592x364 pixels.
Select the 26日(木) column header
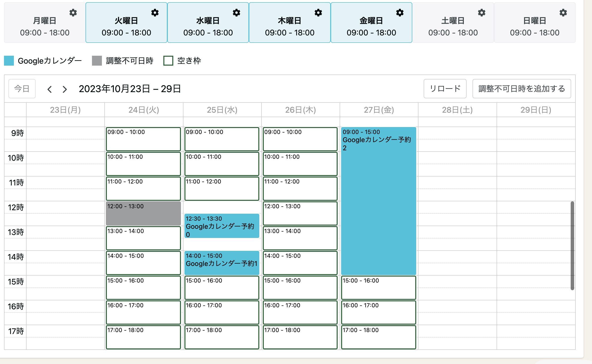(x=300, y=110)
